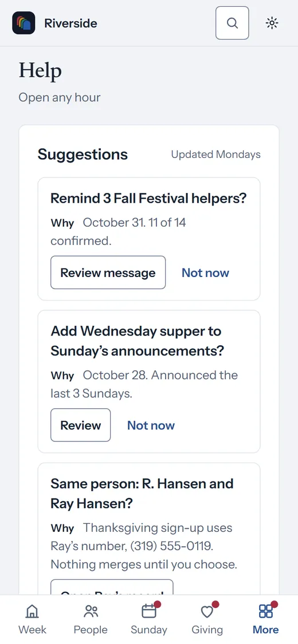Viewport: 298px width, 644px height.
Task: Click Review for Wednesday supper announcement
Action: [x=81, y=425]
